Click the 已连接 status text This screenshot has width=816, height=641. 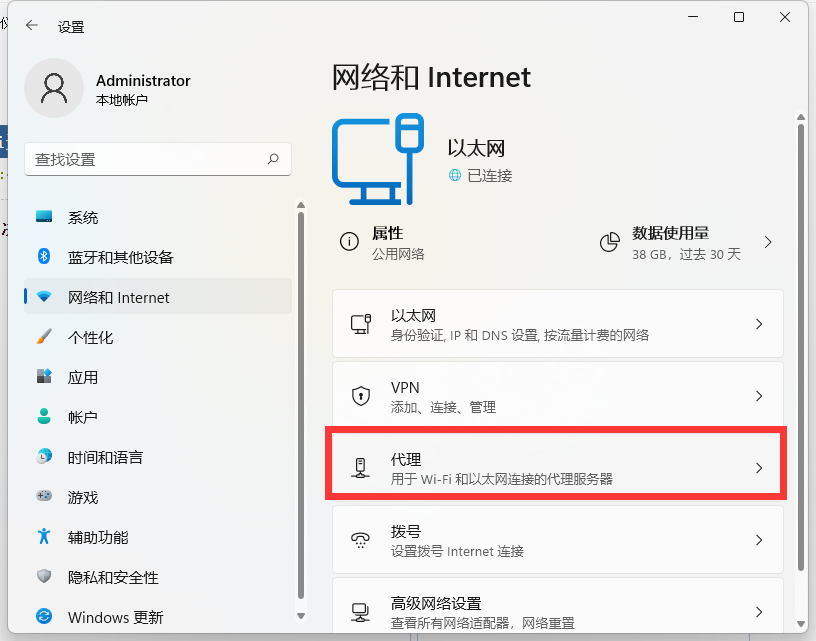click(x=490, y=176)
